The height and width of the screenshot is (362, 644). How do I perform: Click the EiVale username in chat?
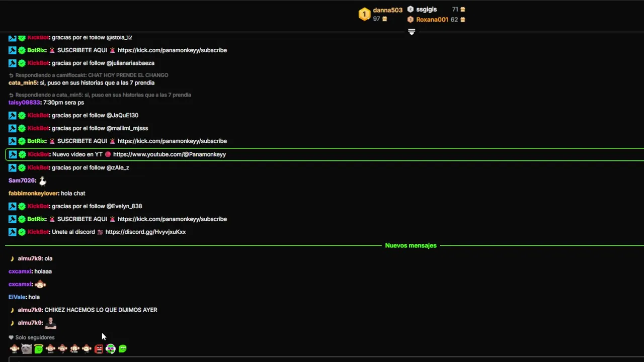[17, 297]
